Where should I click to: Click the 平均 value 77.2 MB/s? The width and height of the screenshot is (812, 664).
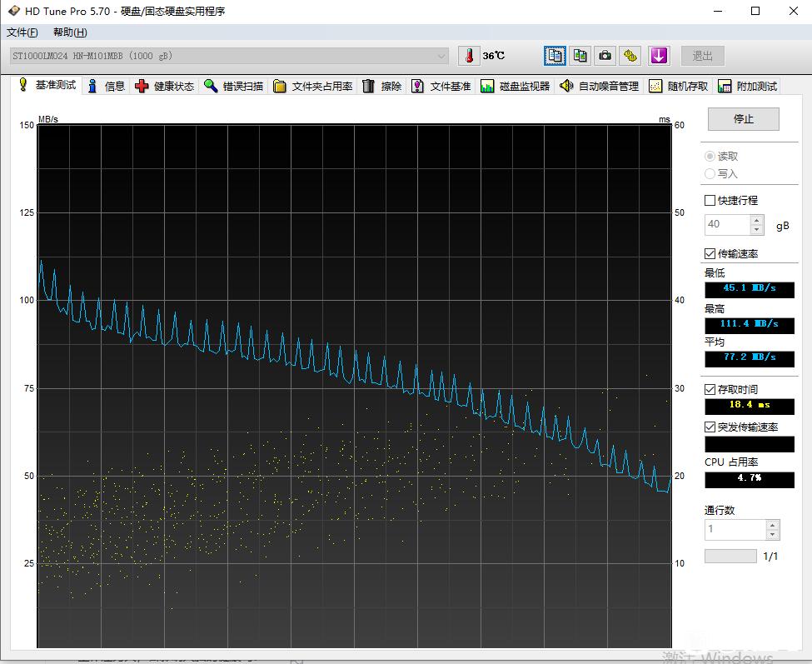[749, 358]
